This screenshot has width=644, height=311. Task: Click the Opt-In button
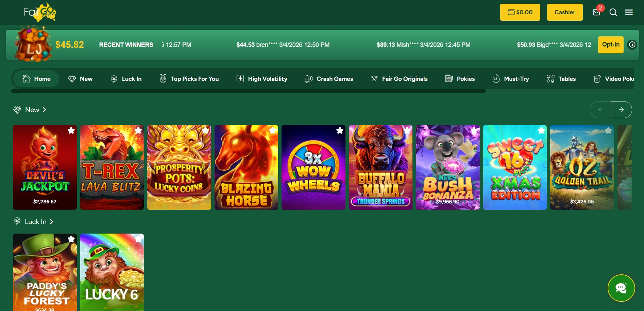coord(611,44)
